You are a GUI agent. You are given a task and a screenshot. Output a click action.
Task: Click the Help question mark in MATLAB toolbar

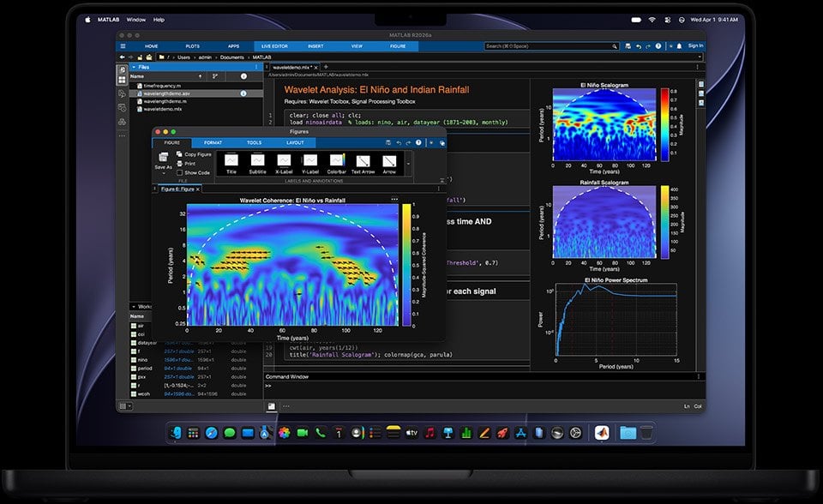click(658, 46)
